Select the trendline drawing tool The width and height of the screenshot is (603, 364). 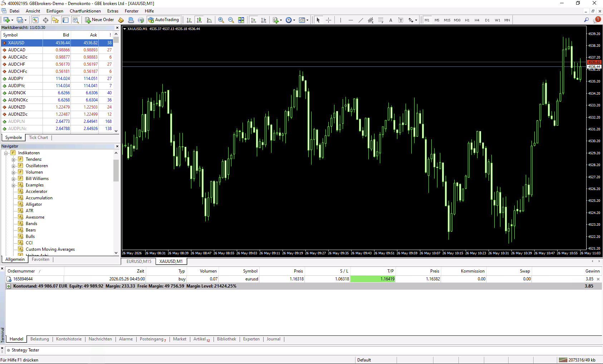tap(361, 20)
